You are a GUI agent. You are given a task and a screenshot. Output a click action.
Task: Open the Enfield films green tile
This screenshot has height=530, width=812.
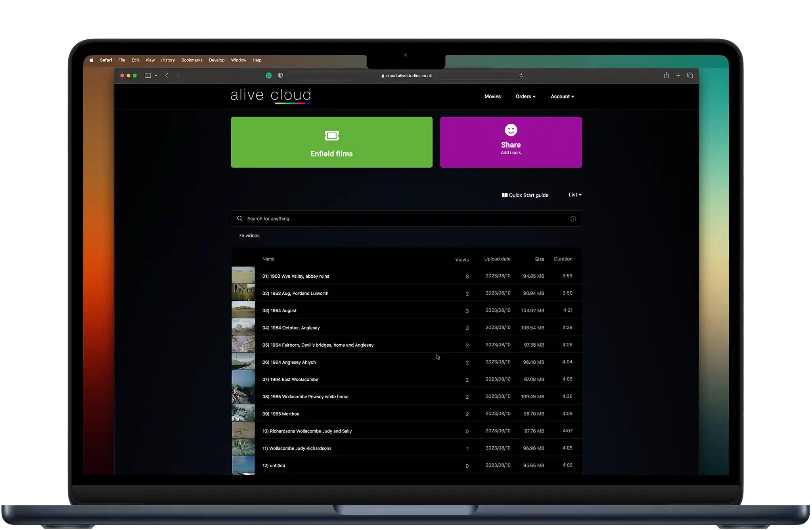coord(331,142)
